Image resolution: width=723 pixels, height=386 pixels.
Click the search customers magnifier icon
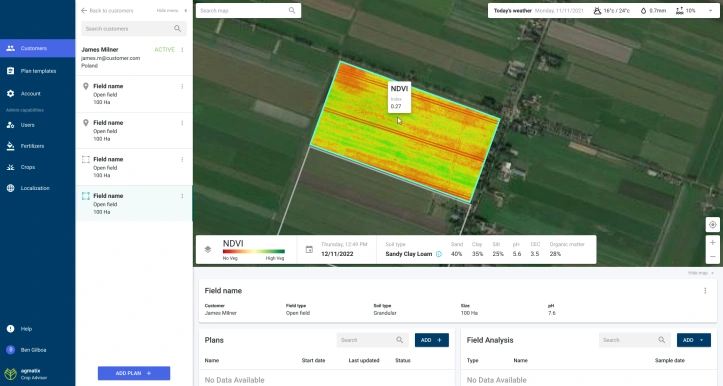pos(178,29)
